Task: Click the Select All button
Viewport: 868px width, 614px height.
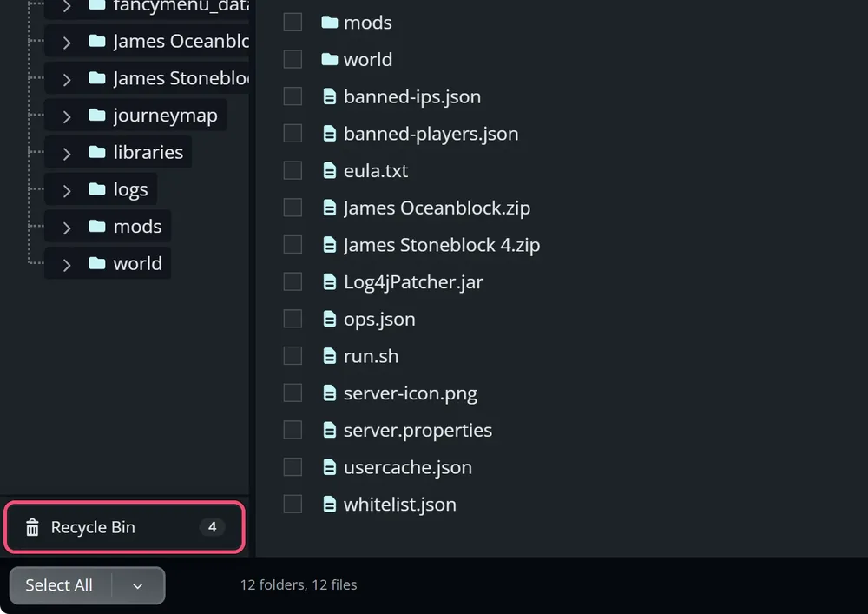Action: pyautogui.click(x=59, y=585)
